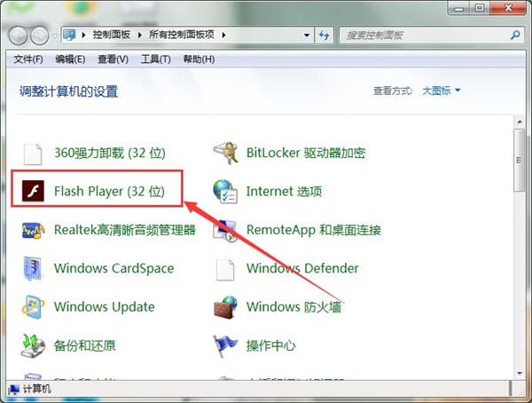
Task: Open the 查看(V) menu
Action: pyautogui.click(x=113, y=59)
